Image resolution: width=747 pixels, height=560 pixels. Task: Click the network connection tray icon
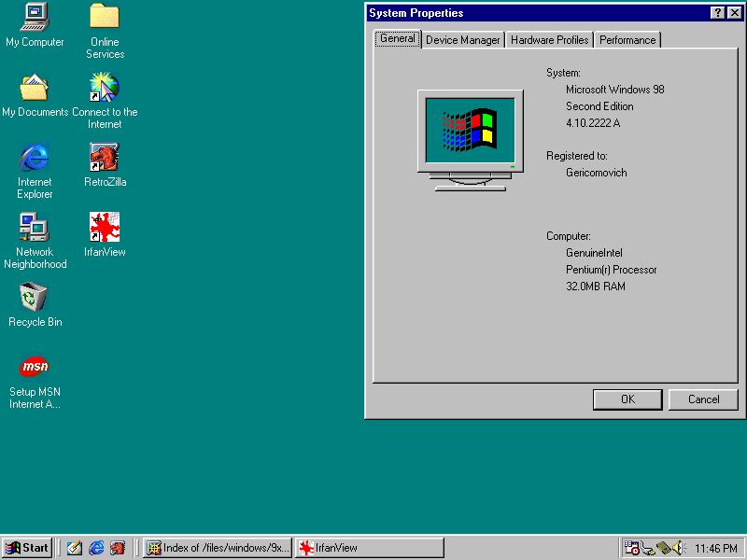(647, 548)
